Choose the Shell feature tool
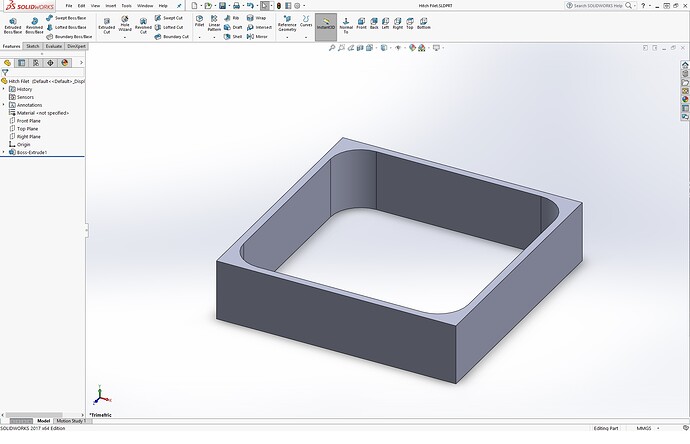690x444 pixels. tap(233, 37)
